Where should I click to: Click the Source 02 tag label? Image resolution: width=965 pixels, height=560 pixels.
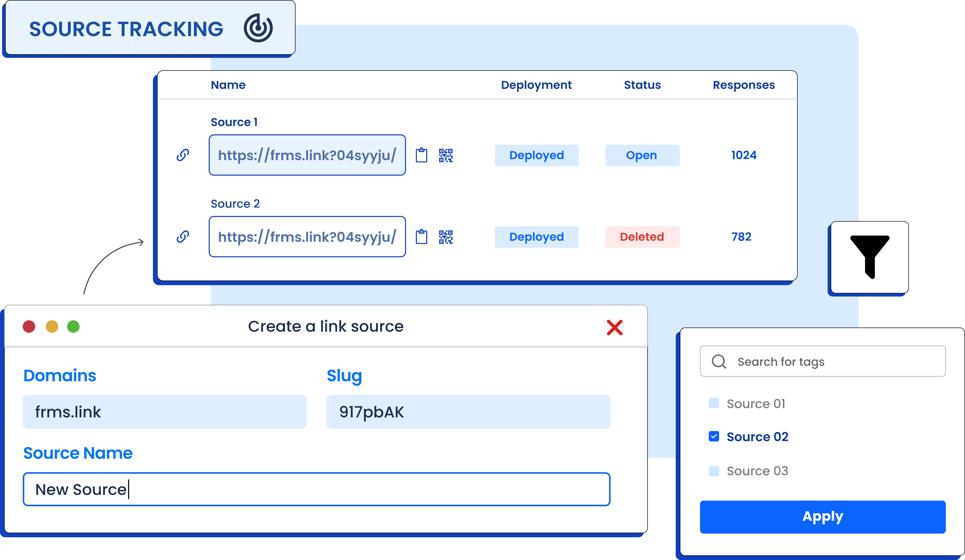pos(757,437)
